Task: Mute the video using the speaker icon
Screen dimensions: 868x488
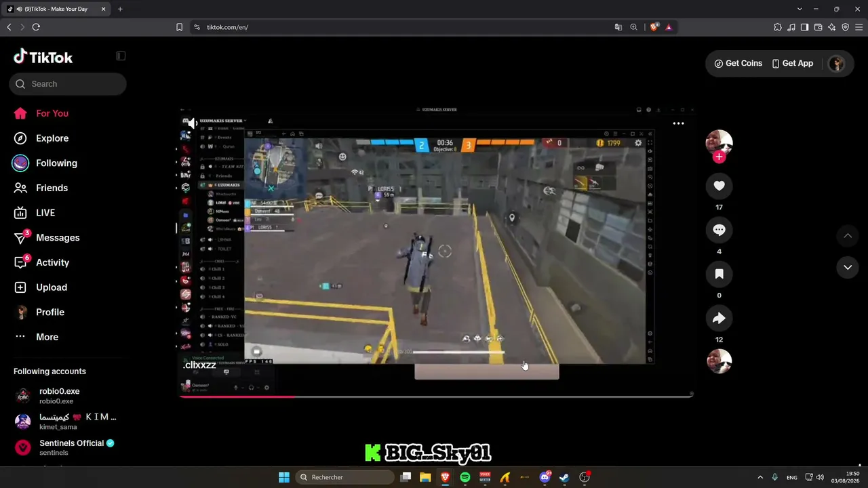Action: click(193, 123)
